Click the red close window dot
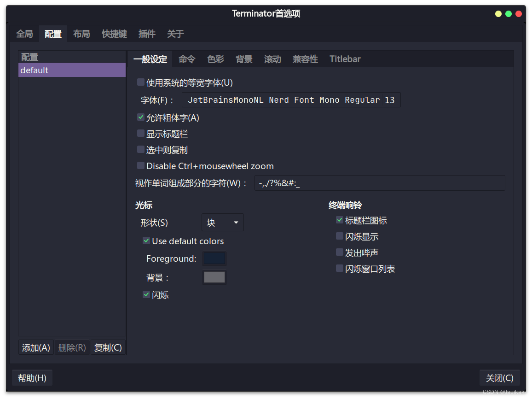This screenshot has height=399, width=532. tap(519, 14)
